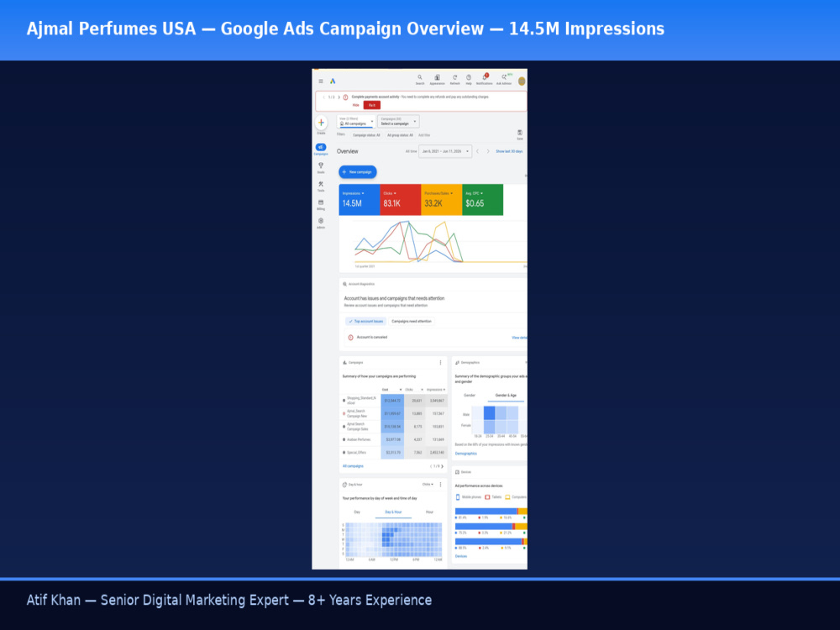The width and height of the screenshot is (840, 630).
Task: Click the darkest Male 25-34 heatmap cell
Action: [489, 413]
